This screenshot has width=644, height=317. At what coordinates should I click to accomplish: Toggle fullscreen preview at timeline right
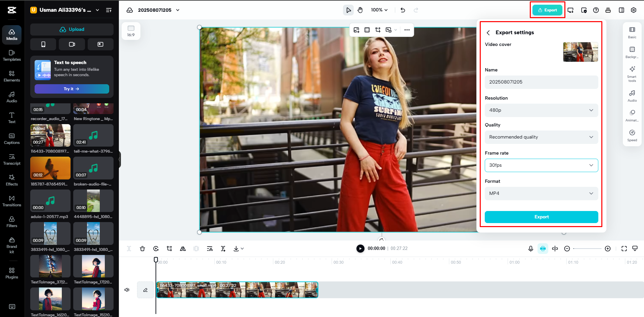pyautogui.click(x=624, y=249)
